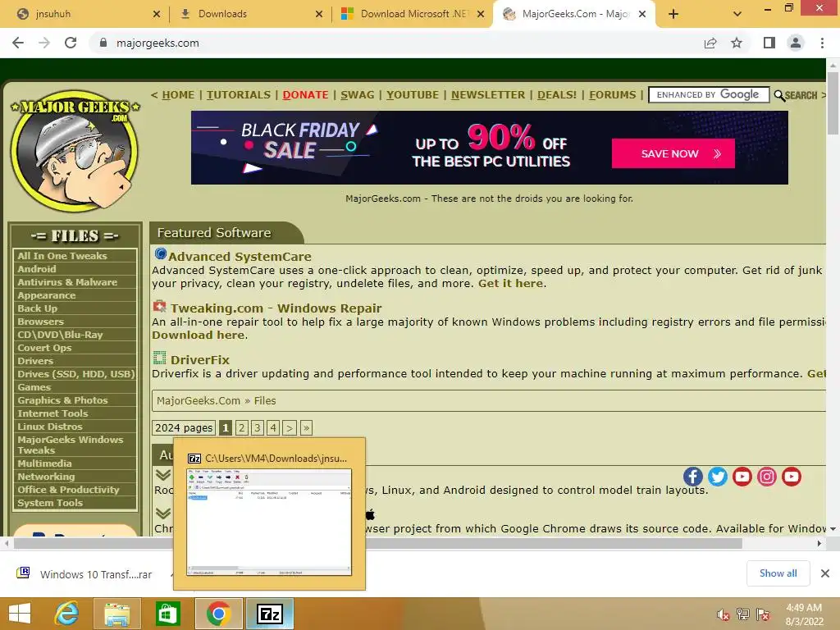Open 7-Zip from the taskbar
The width and height of the screenshot is (840, 630).
point(269,614)
